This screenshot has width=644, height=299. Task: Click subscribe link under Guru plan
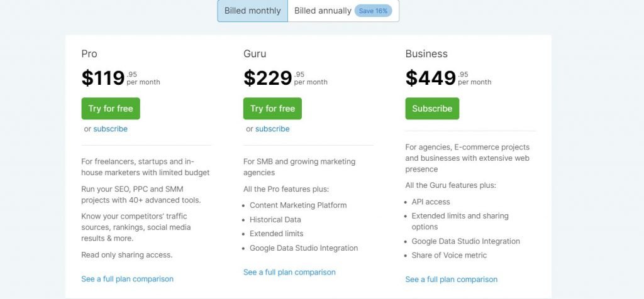(272, 129)
